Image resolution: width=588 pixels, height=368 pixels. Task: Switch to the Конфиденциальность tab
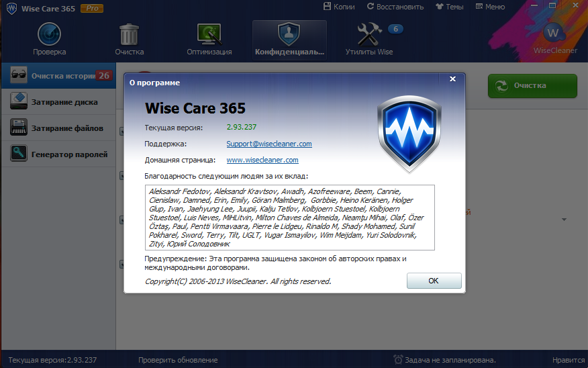[289, 40]
